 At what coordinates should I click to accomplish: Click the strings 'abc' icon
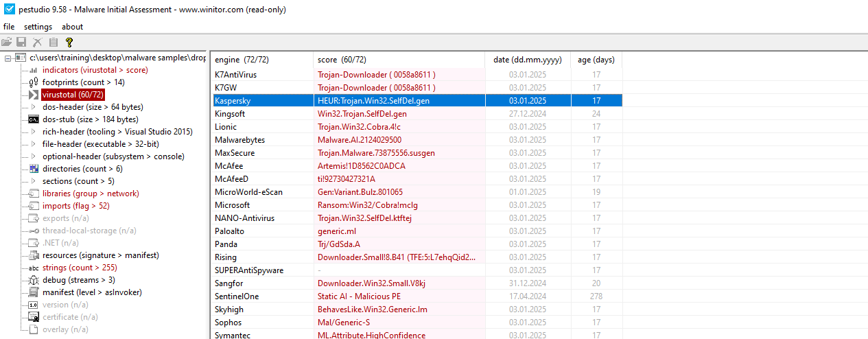(33, 268)
